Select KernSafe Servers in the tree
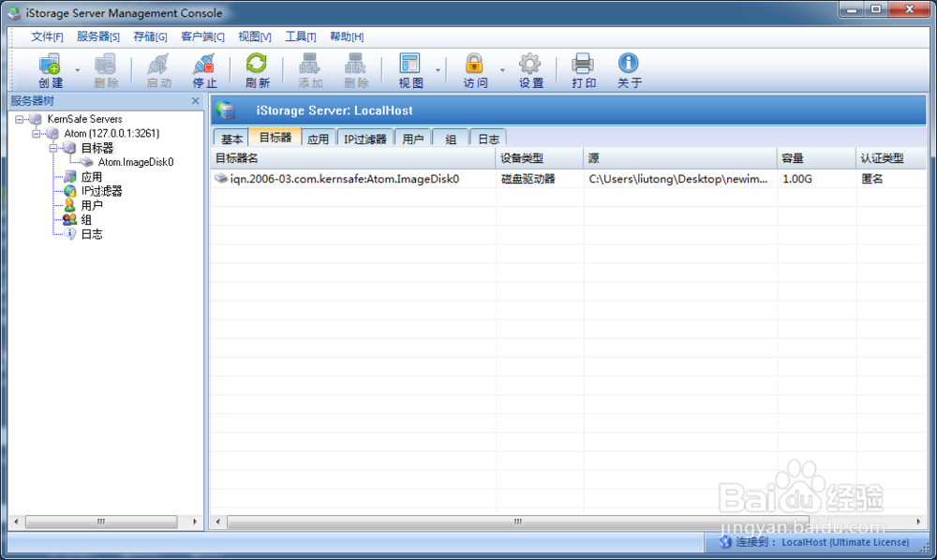The height and width of the screenshot is (560, 937). [84, 119]
